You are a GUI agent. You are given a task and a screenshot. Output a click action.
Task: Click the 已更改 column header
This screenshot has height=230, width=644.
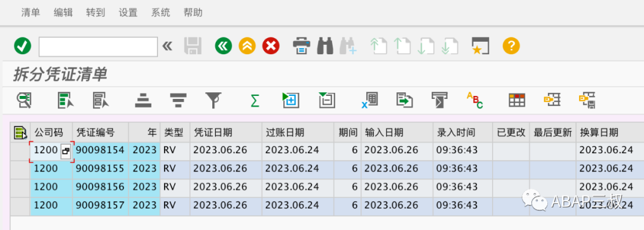[x=511, y=132]
